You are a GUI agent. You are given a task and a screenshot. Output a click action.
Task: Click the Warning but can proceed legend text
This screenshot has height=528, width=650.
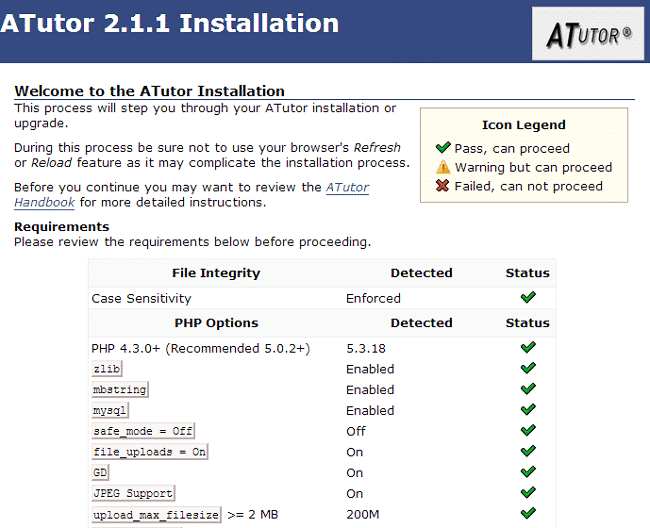(533, 167)
